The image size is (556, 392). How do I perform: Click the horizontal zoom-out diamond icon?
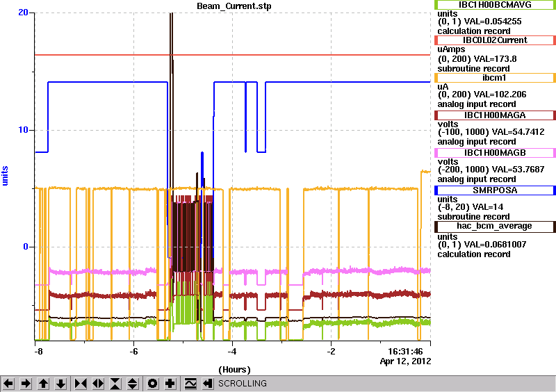pyautogui.click(x=98, y=384)
